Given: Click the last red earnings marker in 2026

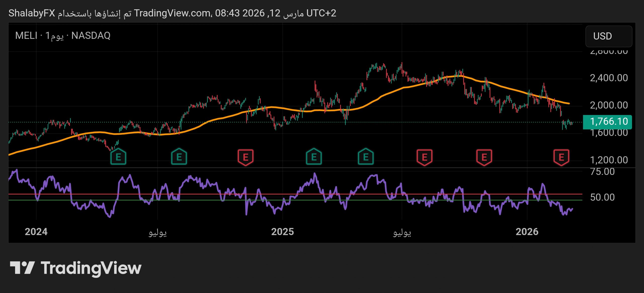Looking at the screenshot, I should tap(561, 157).
